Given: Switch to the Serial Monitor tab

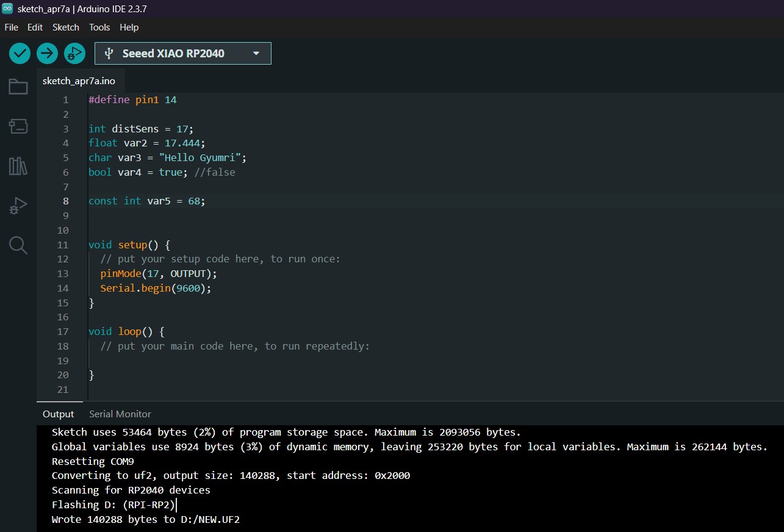Looking at the screenshot, I should pos(120,414).
